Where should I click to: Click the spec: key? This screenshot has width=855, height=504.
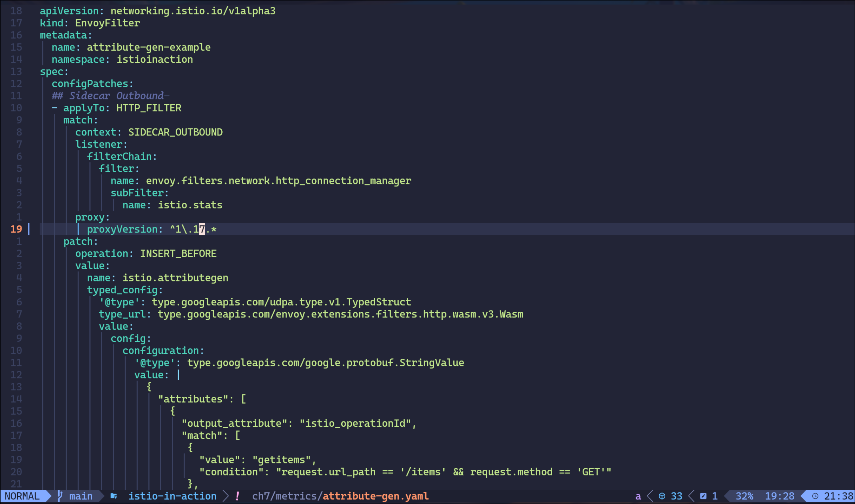54,72
